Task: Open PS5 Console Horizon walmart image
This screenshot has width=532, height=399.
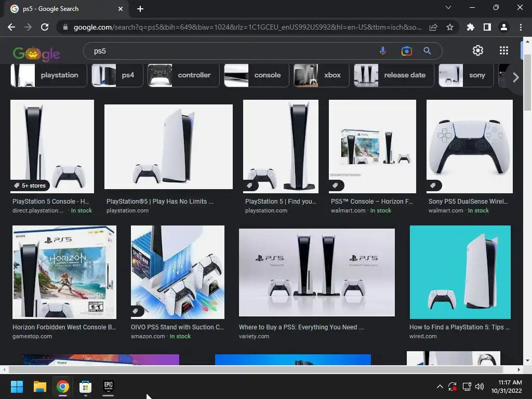Action: tap(372, 146)
